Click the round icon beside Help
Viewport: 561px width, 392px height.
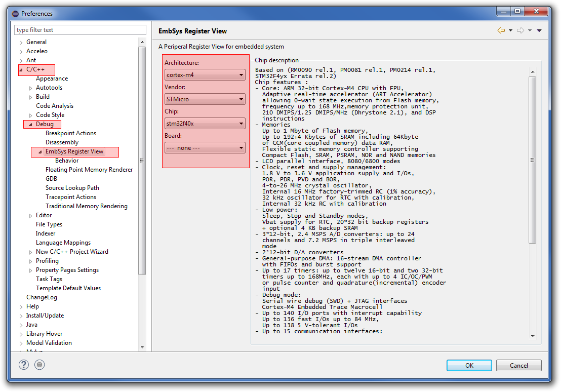[x=39, y=365]
